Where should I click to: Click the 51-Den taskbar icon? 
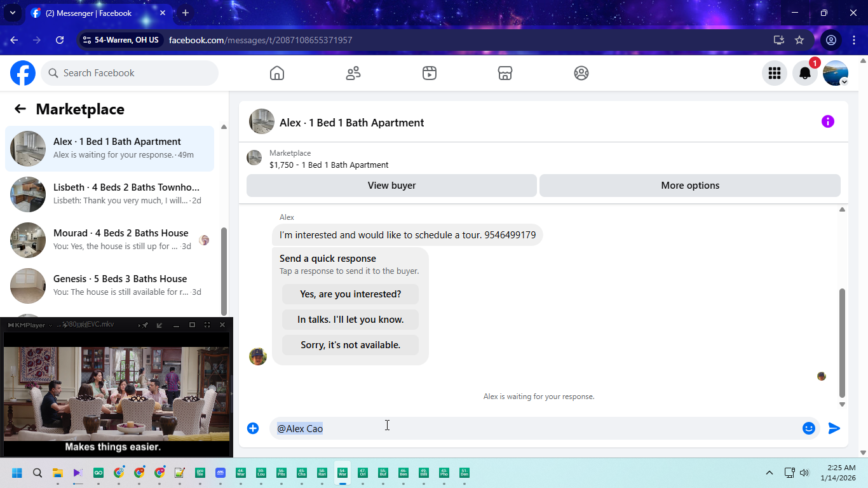pos(465,473)
